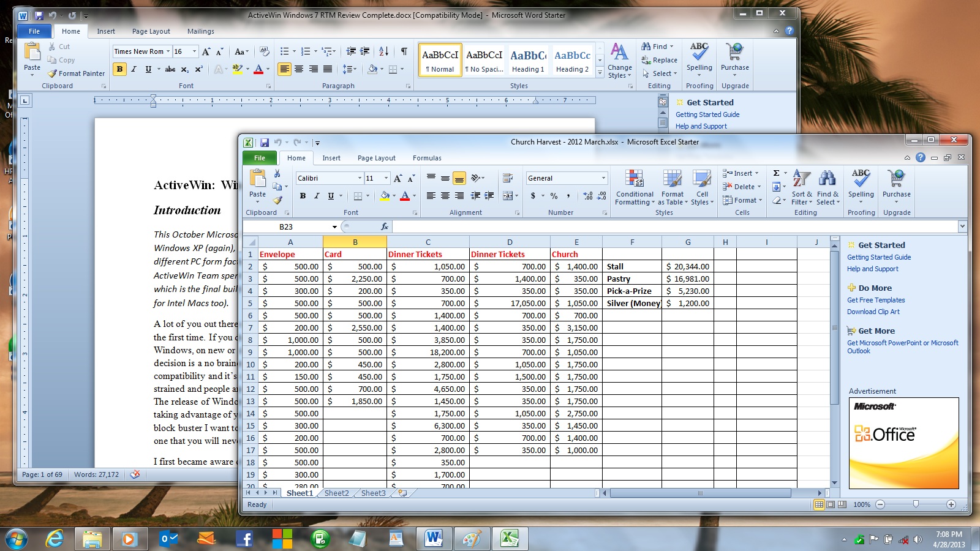Toggle Center alignment in Word ribbon
This screenshot has height=551, width=980.
(x=299, y=69)
